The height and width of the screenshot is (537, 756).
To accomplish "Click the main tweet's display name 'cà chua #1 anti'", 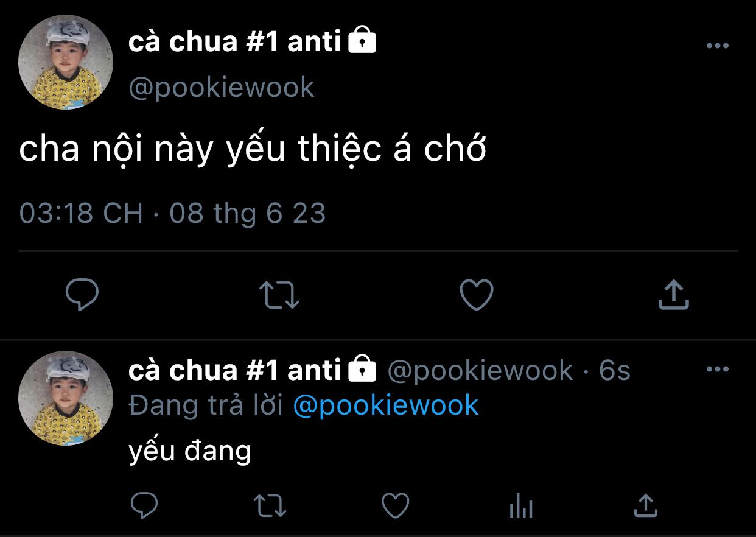I will 234,42.
